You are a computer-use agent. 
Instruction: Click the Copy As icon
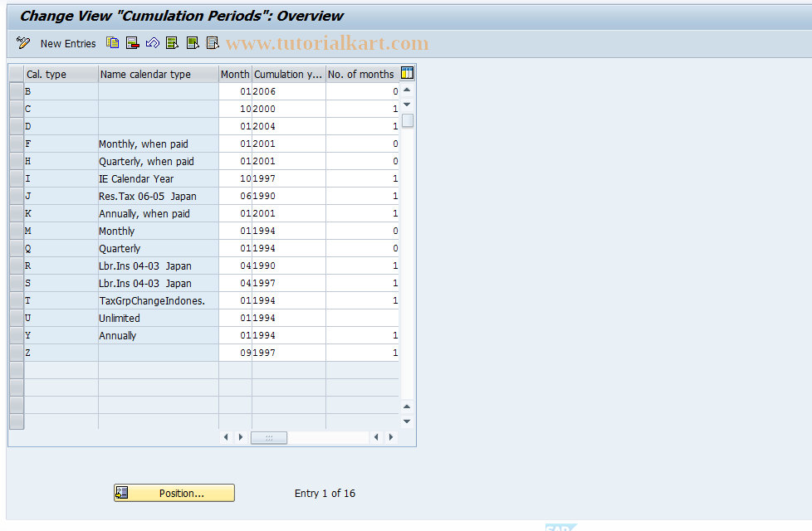point(112,43)
